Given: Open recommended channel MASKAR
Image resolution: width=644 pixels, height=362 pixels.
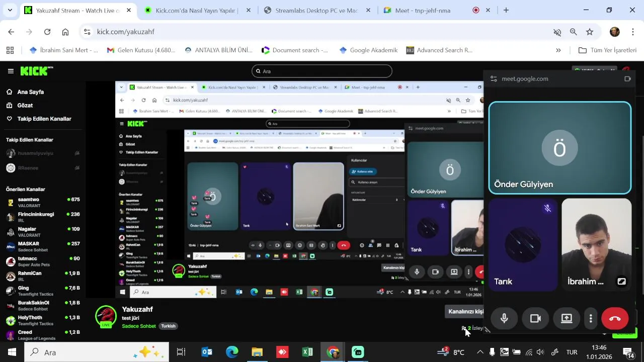Looking at the screenshot, I should click(43, 246).
